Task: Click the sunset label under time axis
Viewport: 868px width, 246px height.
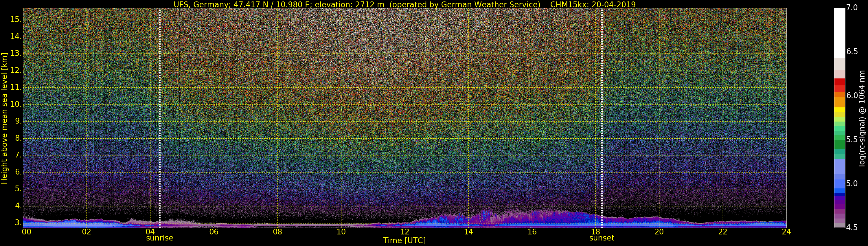Action: pos(602,238)
